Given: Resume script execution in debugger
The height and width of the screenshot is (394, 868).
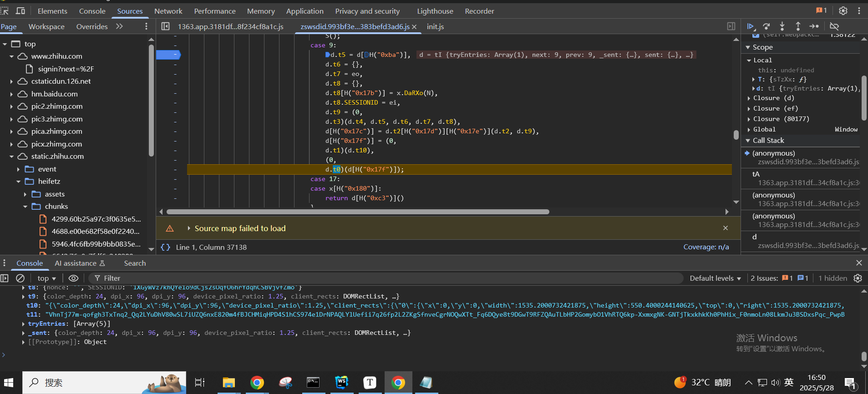Looking at the screenshot, I should click(751, 26).
